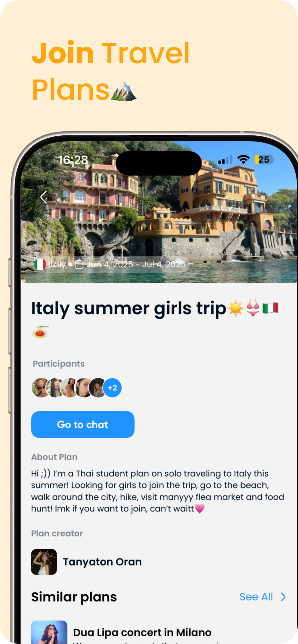Tap the cellular signal bars icon

click(225, 160)
